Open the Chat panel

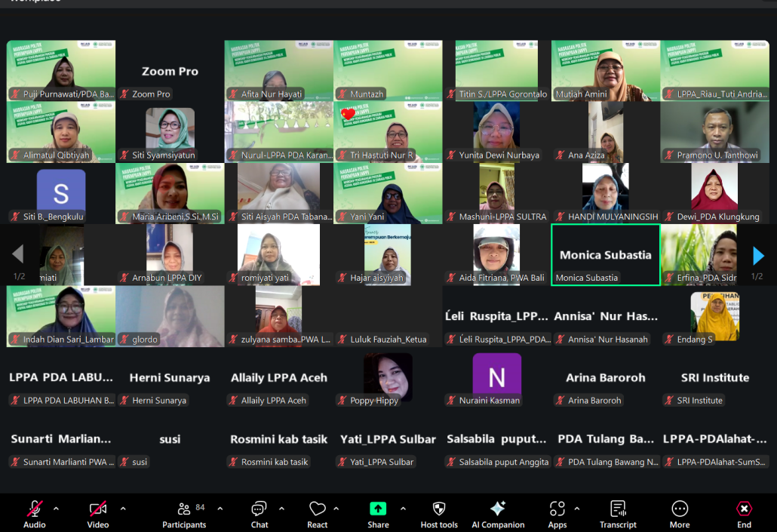[259, 514]
